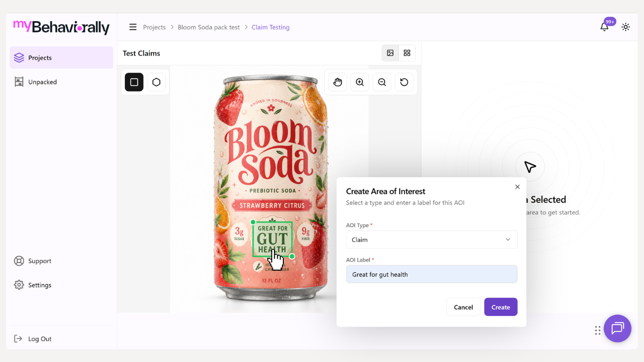This screenshot has width=644, height=362.
Task: Confirm with the Create button
Action: pyautogui.click(x=501, y=307)
